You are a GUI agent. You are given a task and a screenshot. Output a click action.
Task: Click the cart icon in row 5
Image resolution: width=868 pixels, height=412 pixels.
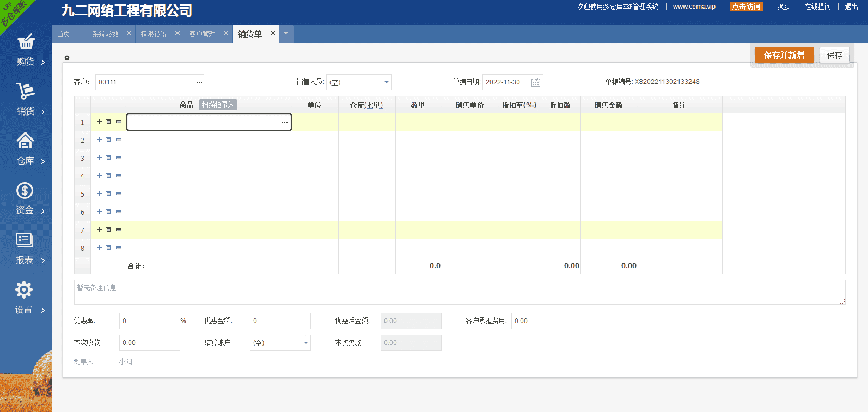tap(118, 194)
